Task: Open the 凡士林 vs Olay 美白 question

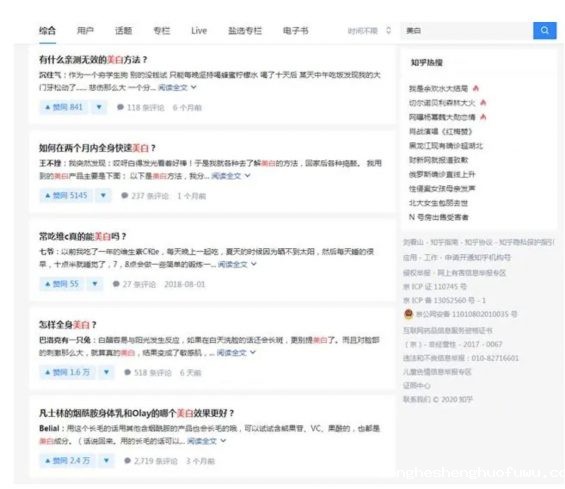Action: (137, 413)
